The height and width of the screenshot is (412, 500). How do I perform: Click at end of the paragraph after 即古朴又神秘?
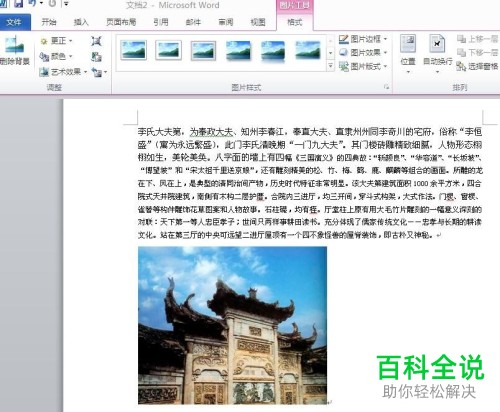(434, 235)
